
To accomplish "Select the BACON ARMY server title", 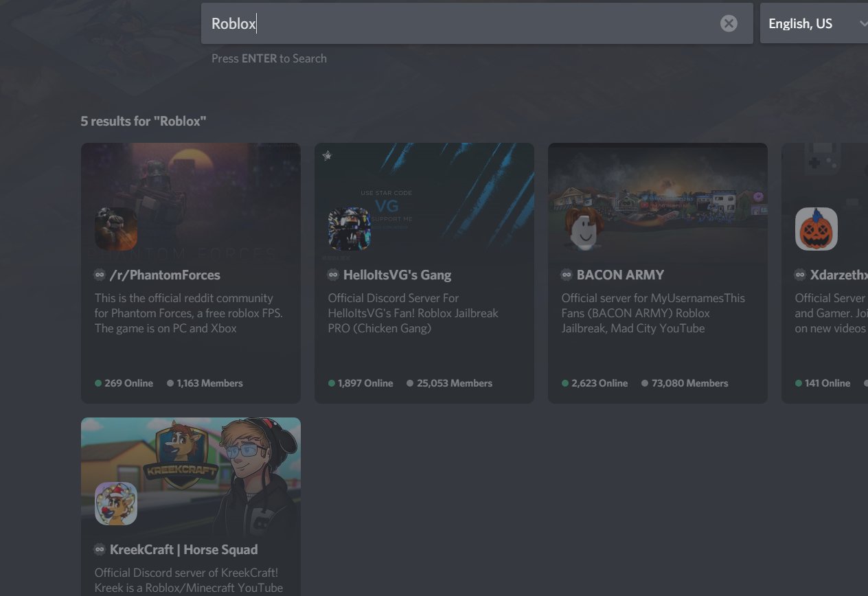I will point(620,275).
